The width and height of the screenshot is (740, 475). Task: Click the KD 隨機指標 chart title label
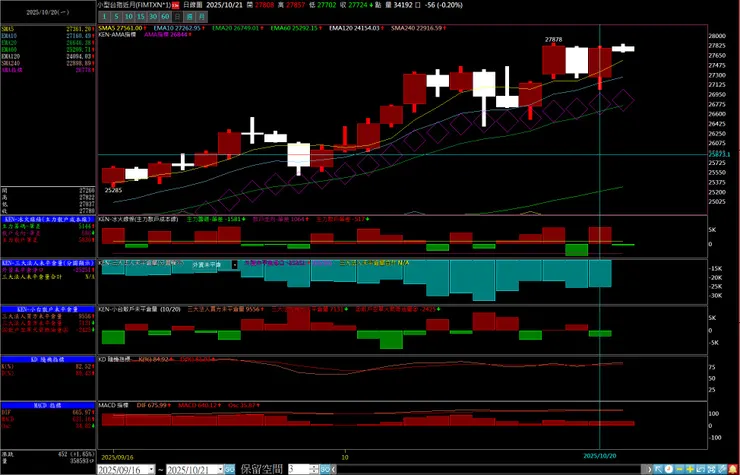pos(116,359)
